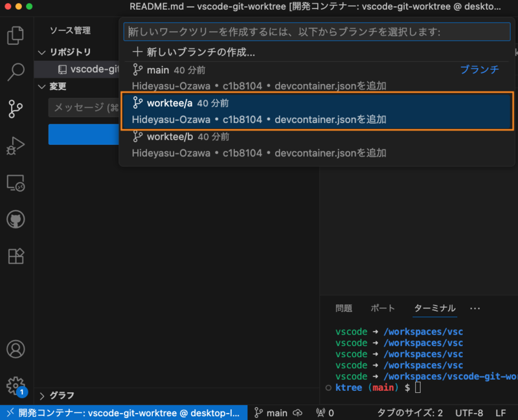Open the Extensions view
This screenshot has width=518, height=420.
16,256
